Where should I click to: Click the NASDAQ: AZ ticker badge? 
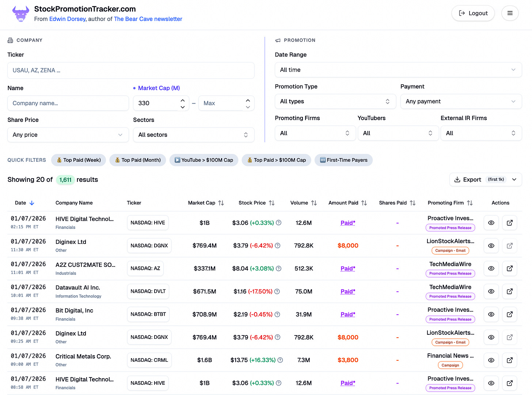coord(145,268)
